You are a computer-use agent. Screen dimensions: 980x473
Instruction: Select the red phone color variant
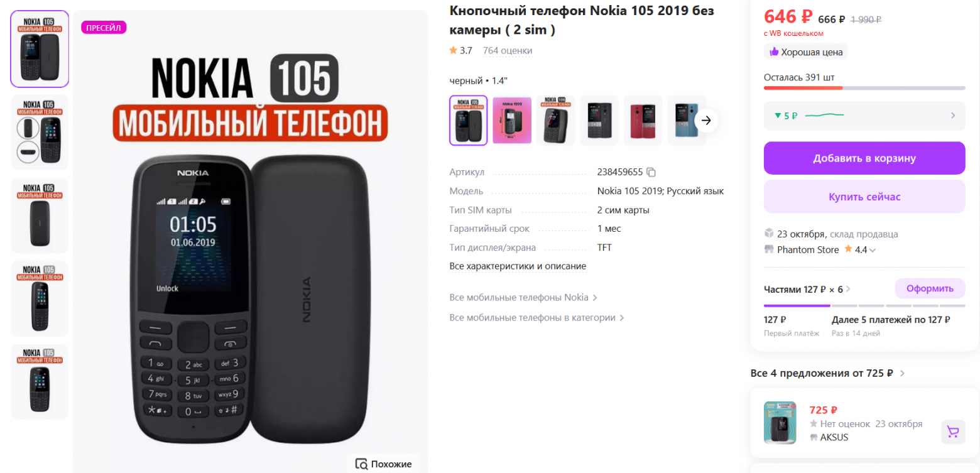click(643, 121)
